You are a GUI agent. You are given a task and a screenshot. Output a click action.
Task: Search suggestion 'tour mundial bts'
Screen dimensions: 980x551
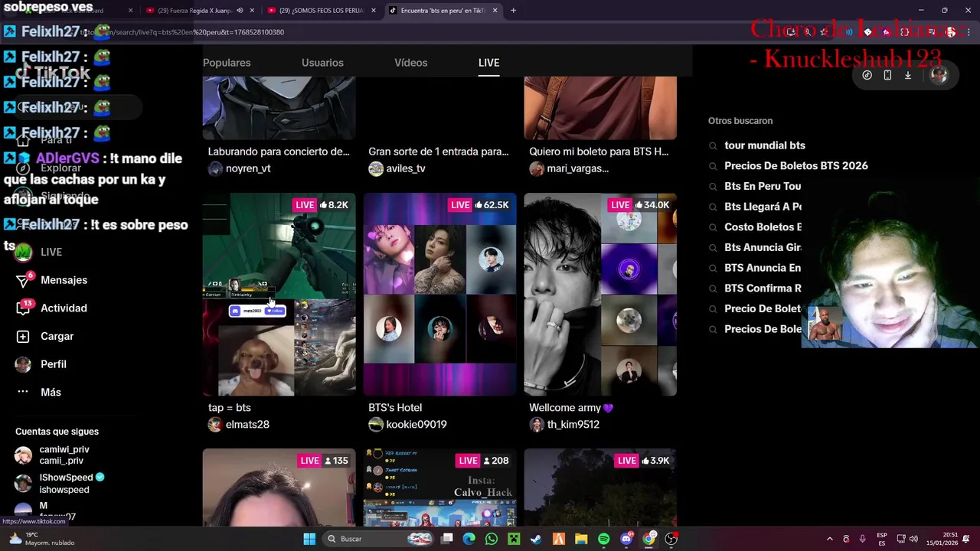765,145
